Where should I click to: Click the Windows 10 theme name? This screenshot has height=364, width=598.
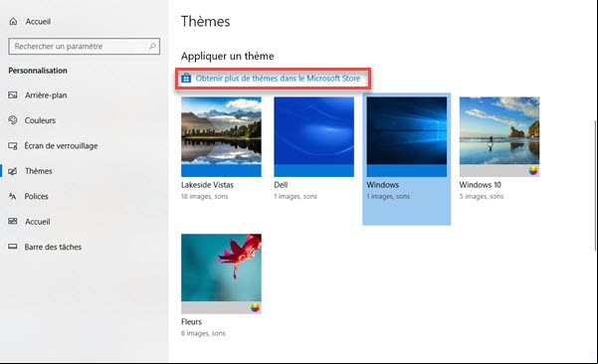tap(481, 185)
